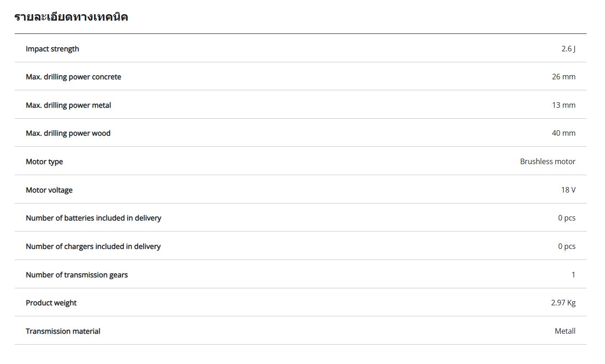This screenshot has width=605, height=364.
Task: Select the 13 mm metal drilling value
Action: (x=563, y=105)
